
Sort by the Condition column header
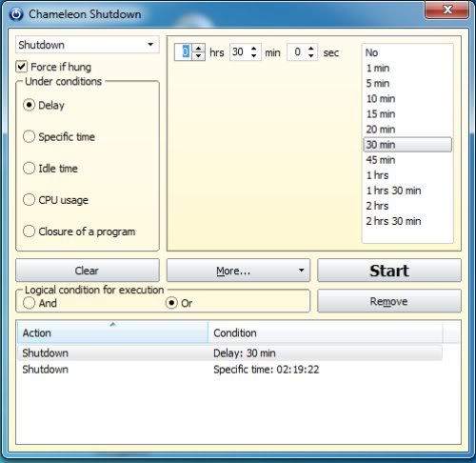click(x=326, y=332)
